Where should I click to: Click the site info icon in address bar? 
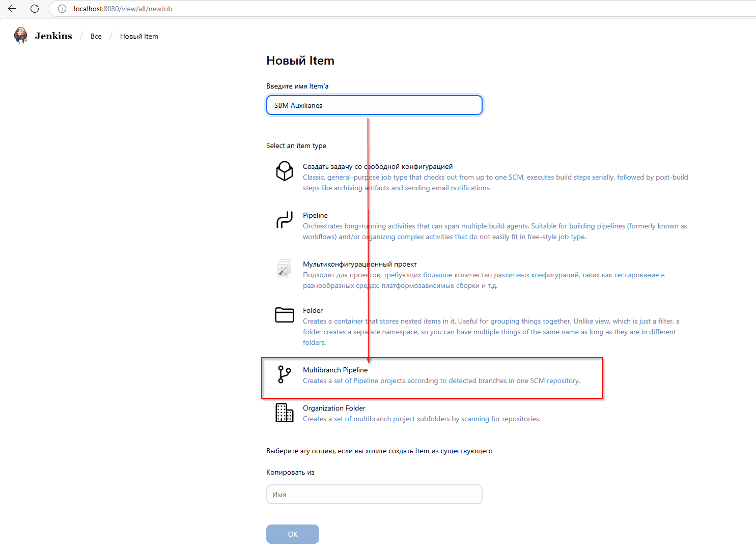(62, 9)
